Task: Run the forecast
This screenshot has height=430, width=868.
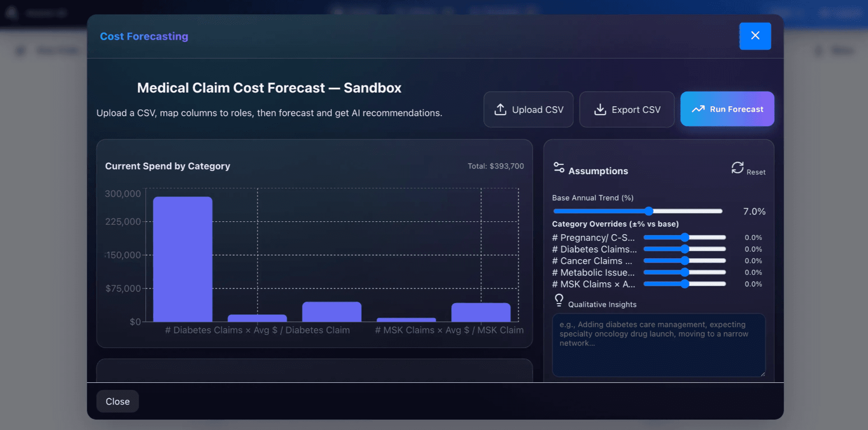Action: (x=727, y=109)
